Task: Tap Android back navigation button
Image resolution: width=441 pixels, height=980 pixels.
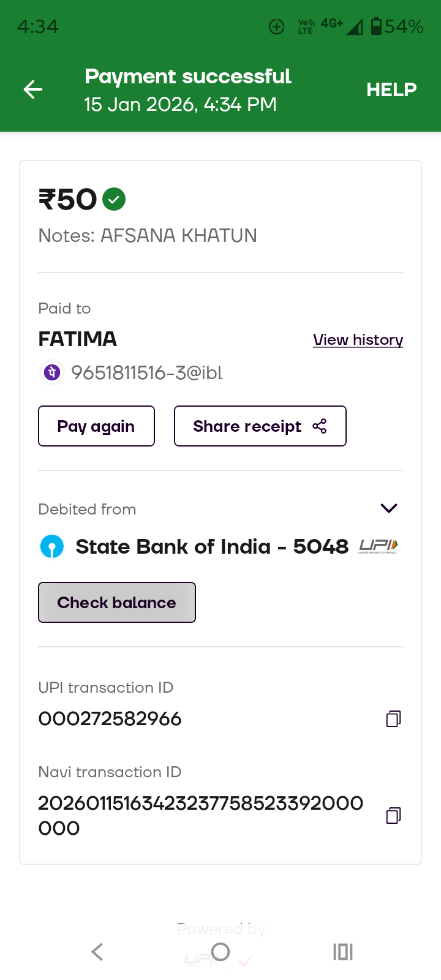Action: (97, 952)
